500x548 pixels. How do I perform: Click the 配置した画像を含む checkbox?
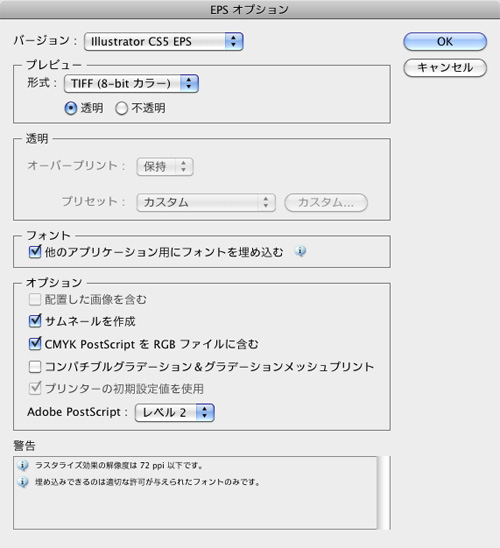35,300
